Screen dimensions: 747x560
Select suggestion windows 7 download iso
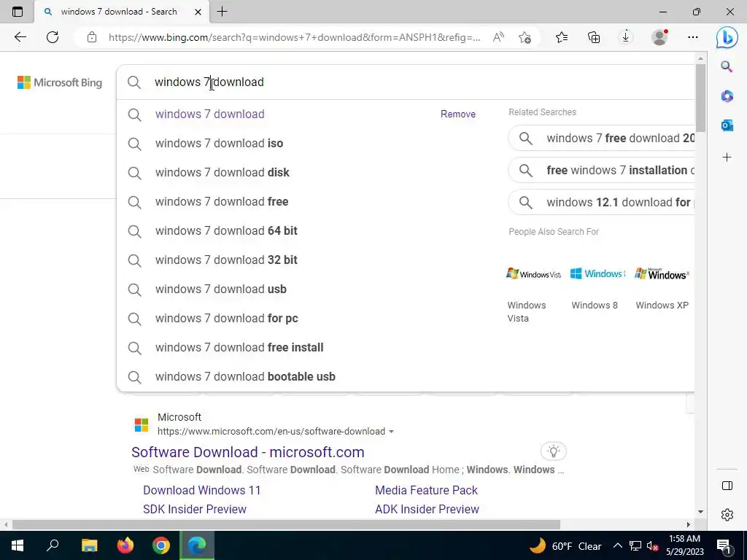click(219, 144)
